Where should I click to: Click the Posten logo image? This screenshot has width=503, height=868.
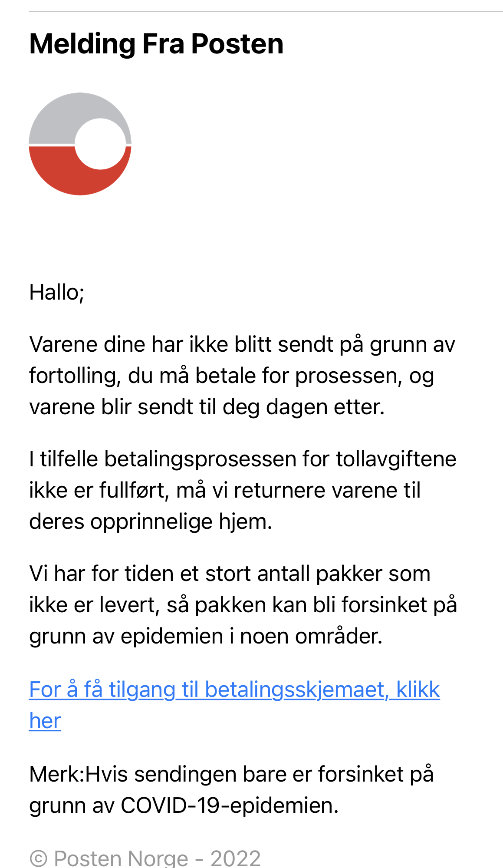(80, 144)
